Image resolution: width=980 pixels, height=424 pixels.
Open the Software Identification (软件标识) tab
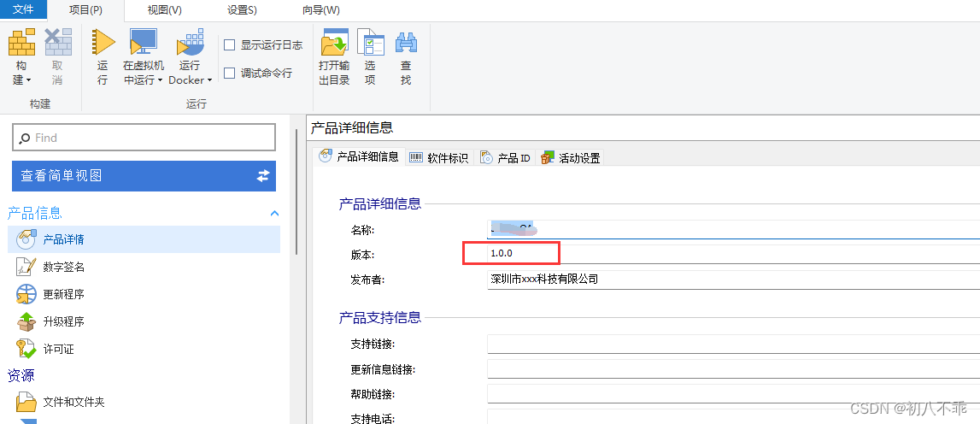point(439,157)
